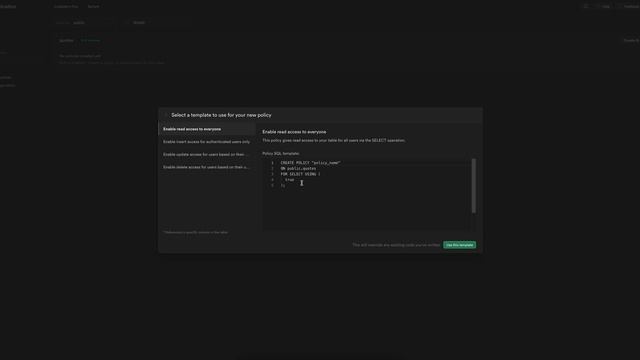Select 'Enable read access to everyone' template
The image size is (640, 360).
[x=207, y=129]
